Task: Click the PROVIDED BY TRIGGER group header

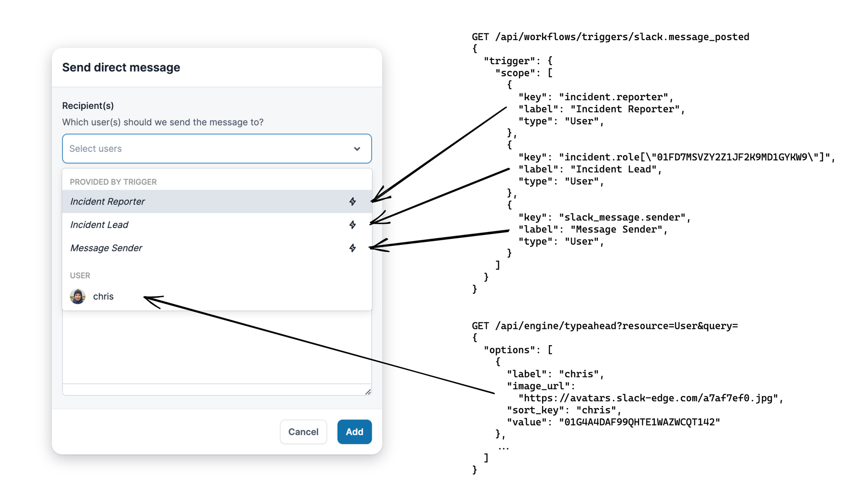Action: pyautogui.click(x=113, y=182)
